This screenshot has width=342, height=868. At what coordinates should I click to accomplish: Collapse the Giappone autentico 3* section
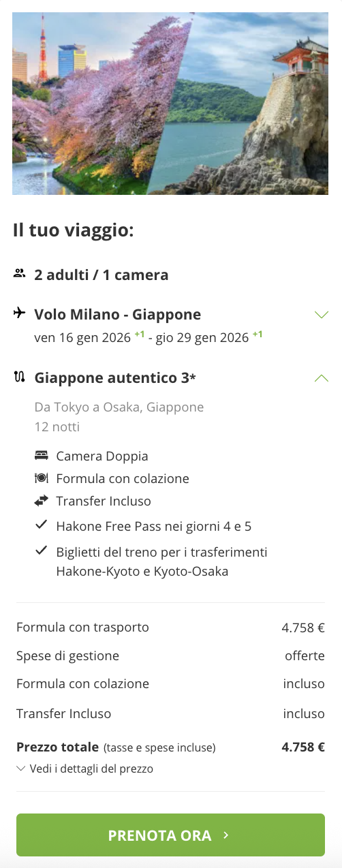pos(322,377)
